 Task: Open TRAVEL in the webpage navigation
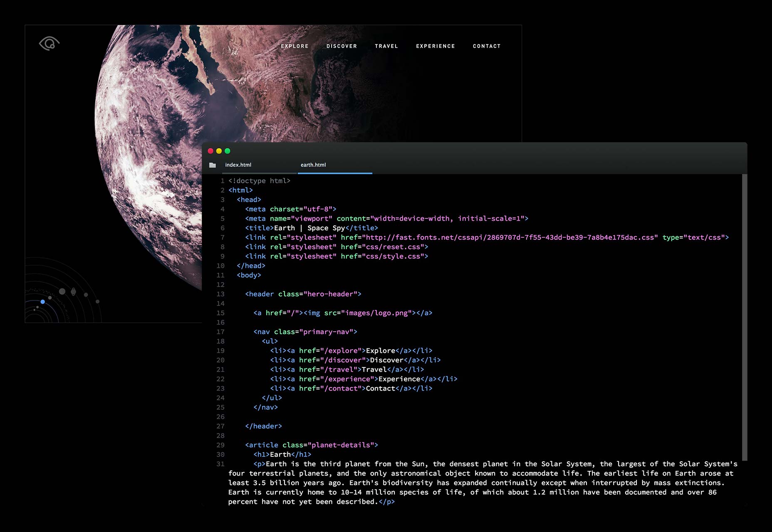[386, 46]
